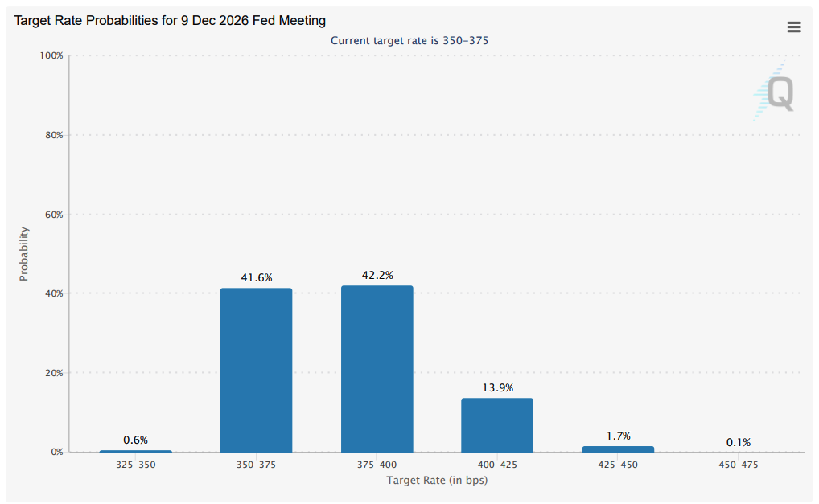
Task: Click the 13.9% bar for 400-425
Action: click(497, 425)
